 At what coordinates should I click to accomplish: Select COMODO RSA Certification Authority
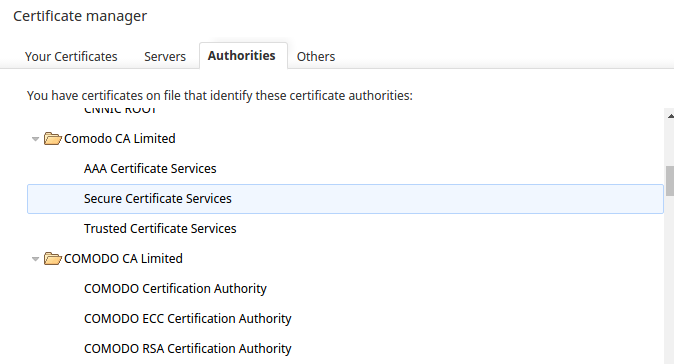[345, 349]
